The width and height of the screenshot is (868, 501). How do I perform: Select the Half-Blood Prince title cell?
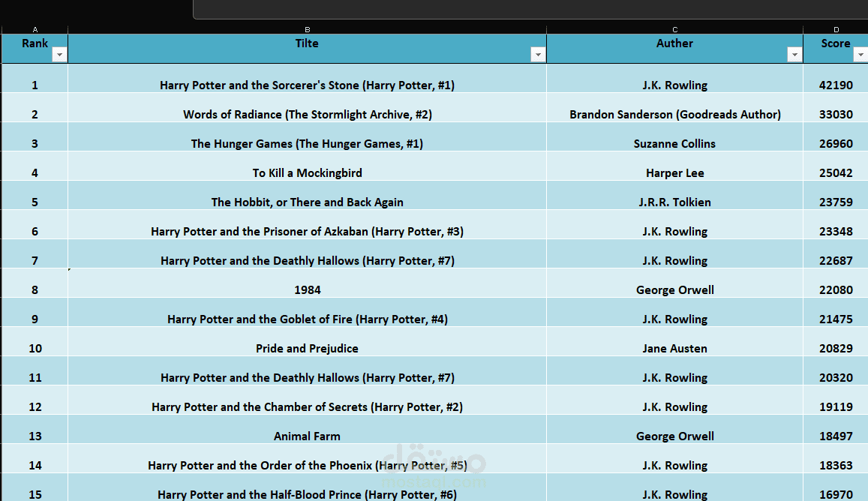pyautogui.click(x=308, y=488)
